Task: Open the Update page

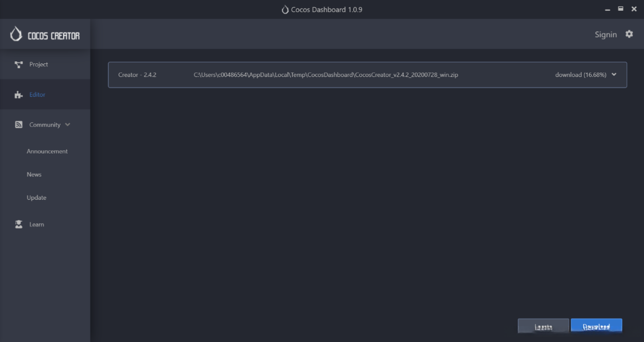Action: [37, 198]
